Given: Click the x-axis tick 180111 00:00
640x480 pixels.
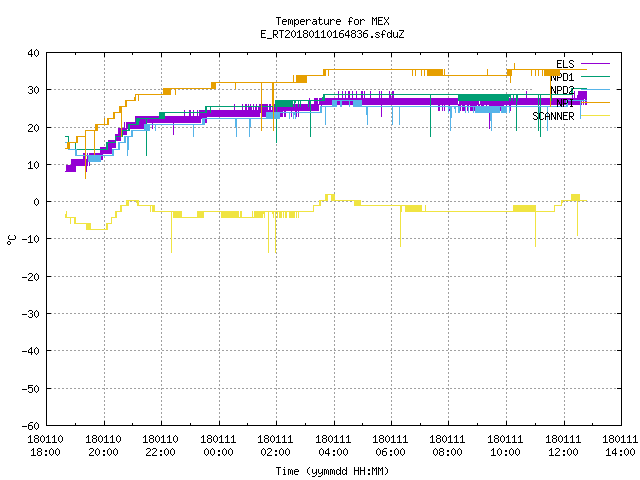Looking at the screenshot, I should pyautogui.click(x=218, y=446).
